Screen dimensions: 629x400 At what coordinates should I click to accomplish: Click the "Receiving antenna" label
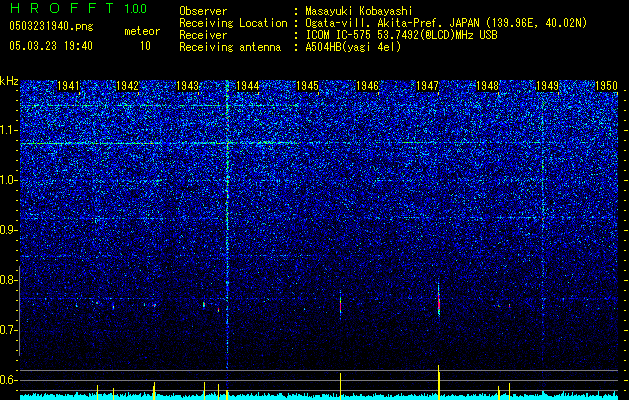[x=230, y=47]
